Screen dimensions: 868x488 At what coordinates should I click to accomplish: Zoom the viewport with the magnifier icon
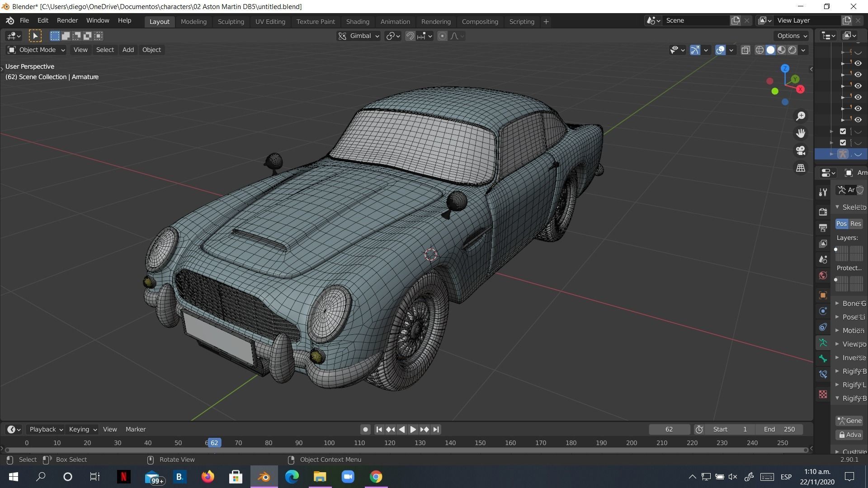click(801, 116)
